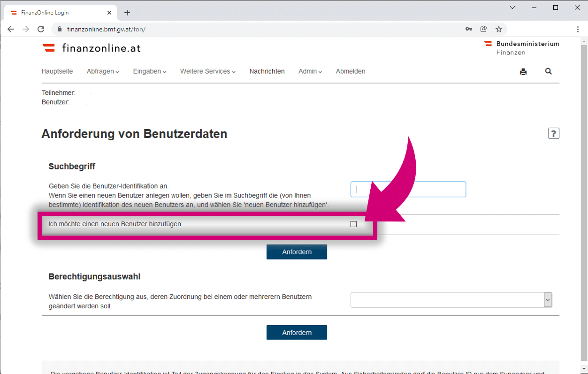Open Chrome three-dot menu
Screen dimensions: 588x374
tap(578, 29)
